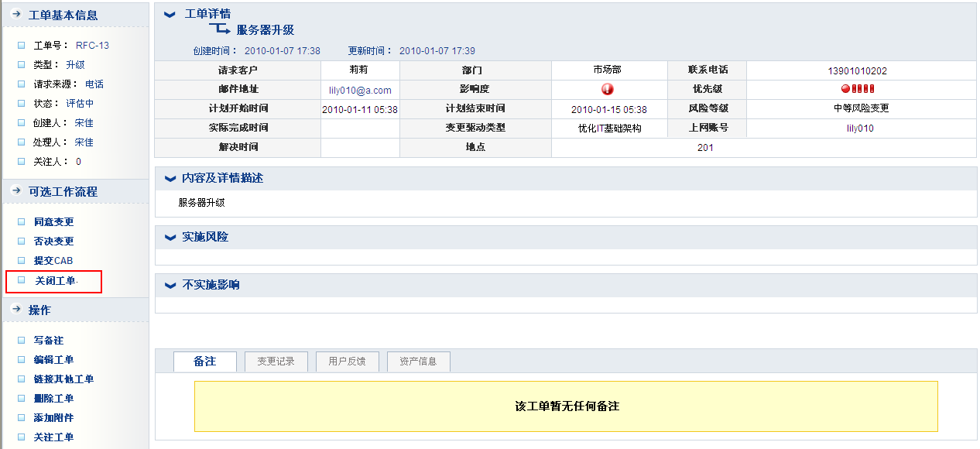Click 关闭工单 to close the ticket
Viewport: 980px width, 449px height.
pos(56,281)
